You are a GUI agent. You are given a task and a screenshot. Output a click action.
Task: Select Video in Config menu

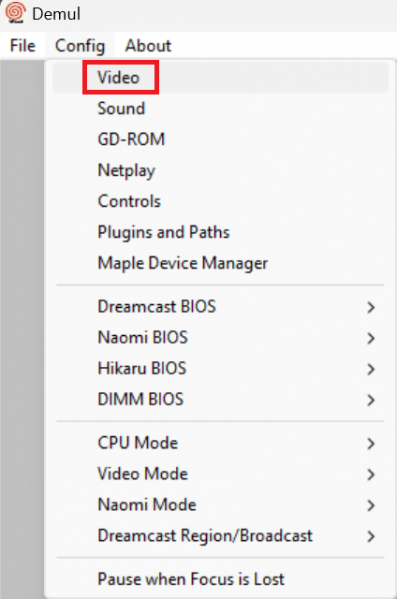[x=220, y=78]
